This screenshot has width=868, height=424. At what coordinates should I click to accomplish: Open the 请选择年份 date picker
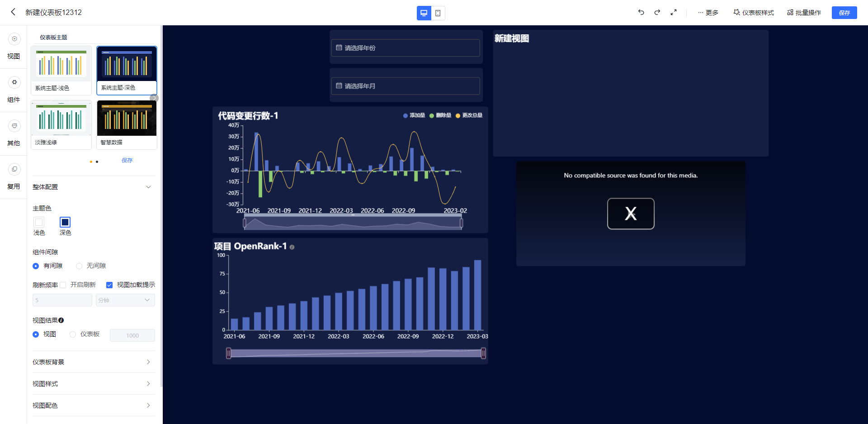point(406,48)
